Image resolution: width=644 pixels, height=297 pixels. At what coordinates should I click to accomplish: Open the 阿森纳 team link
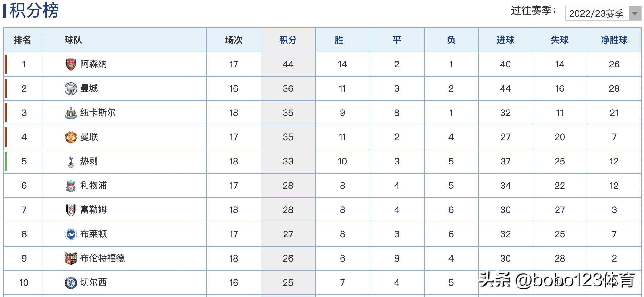[x=93, y=64]
